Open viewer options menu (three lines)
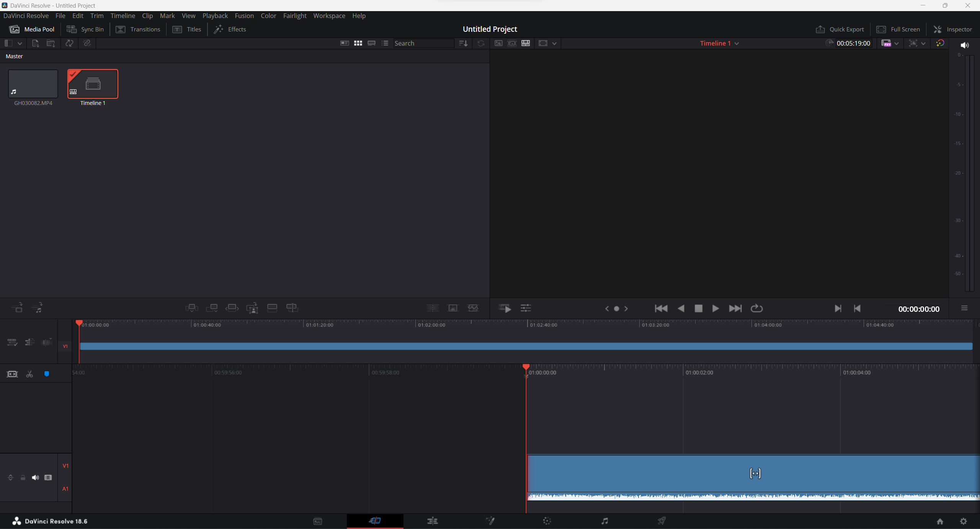Image resolution: width=980 pixels, height=529 pixels. [x=964, y=308]
